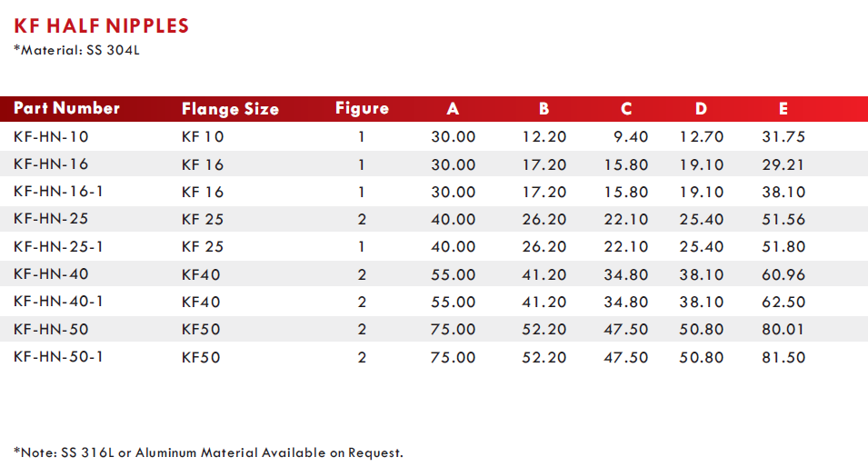Select the E value 51.56
This screenshot has height=467, width=868.
click(x=783, y=219)
